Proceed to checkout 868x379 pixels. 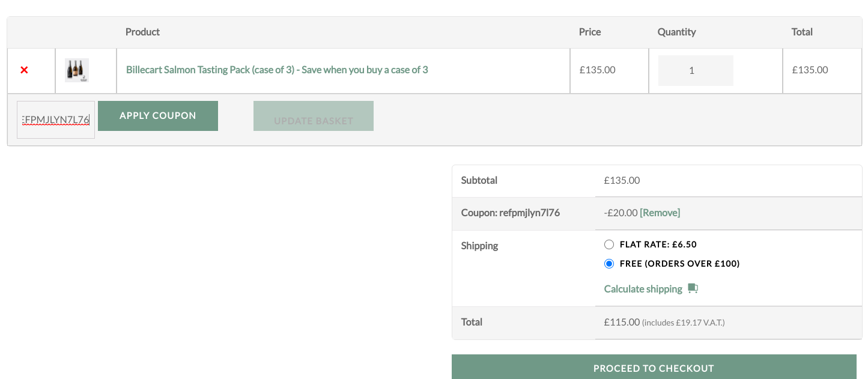click(x=654, y=368)
